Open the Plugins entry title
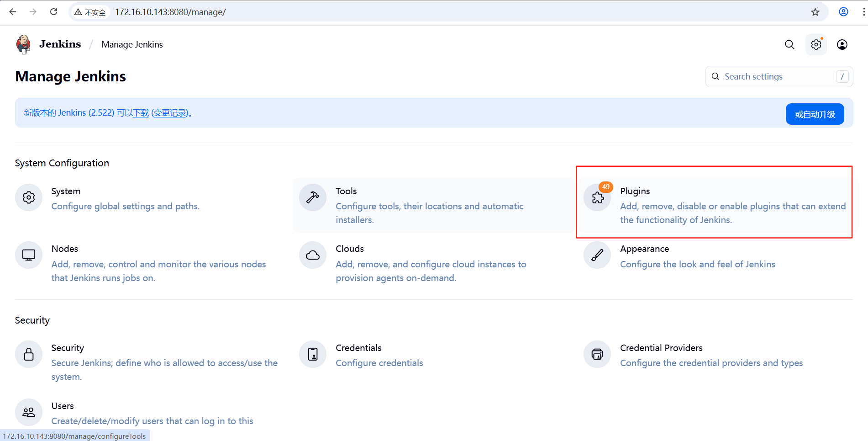 coord(635,191)
